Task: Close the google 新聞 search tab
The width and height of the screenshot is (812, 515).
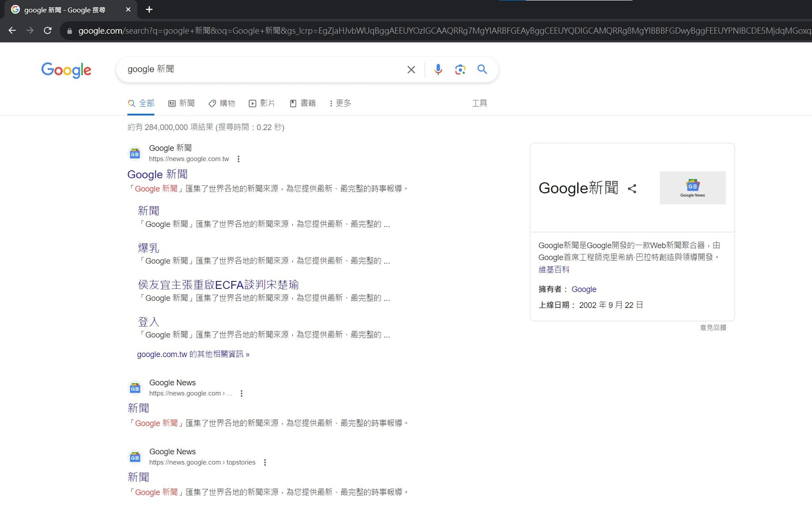Action: coord(128,10)
